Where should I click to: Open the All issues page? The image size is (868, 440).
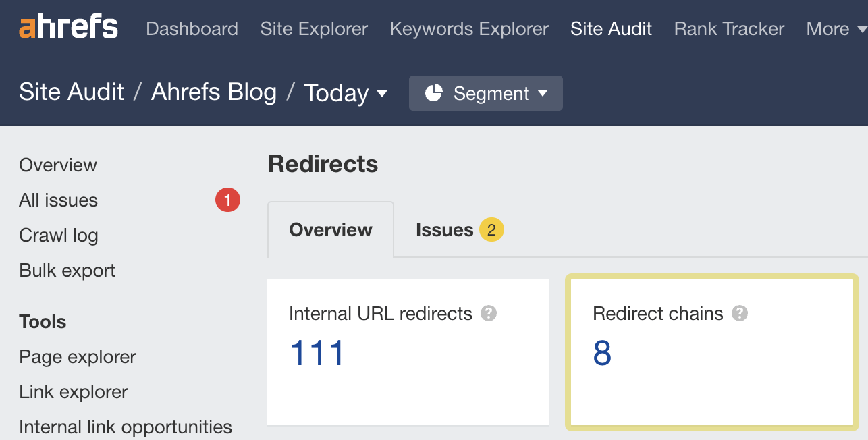point(58,200)
